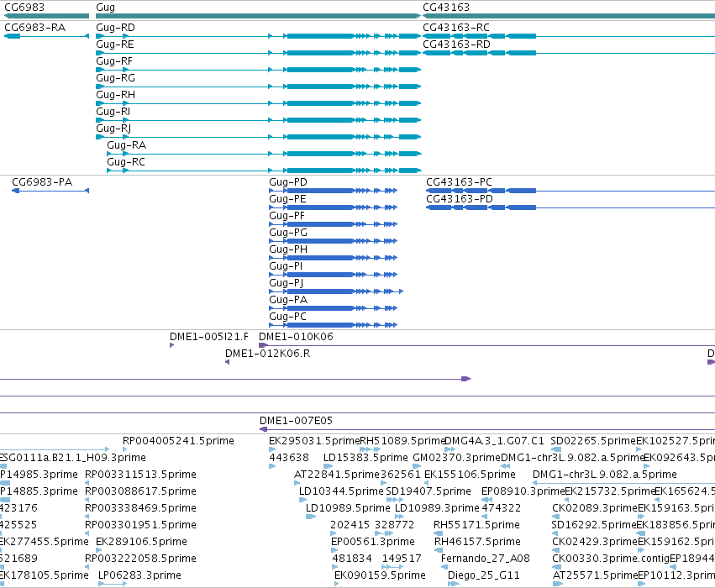
Task: Click the DME1-012K06.R clone label
Action: [x=268, y=354]
